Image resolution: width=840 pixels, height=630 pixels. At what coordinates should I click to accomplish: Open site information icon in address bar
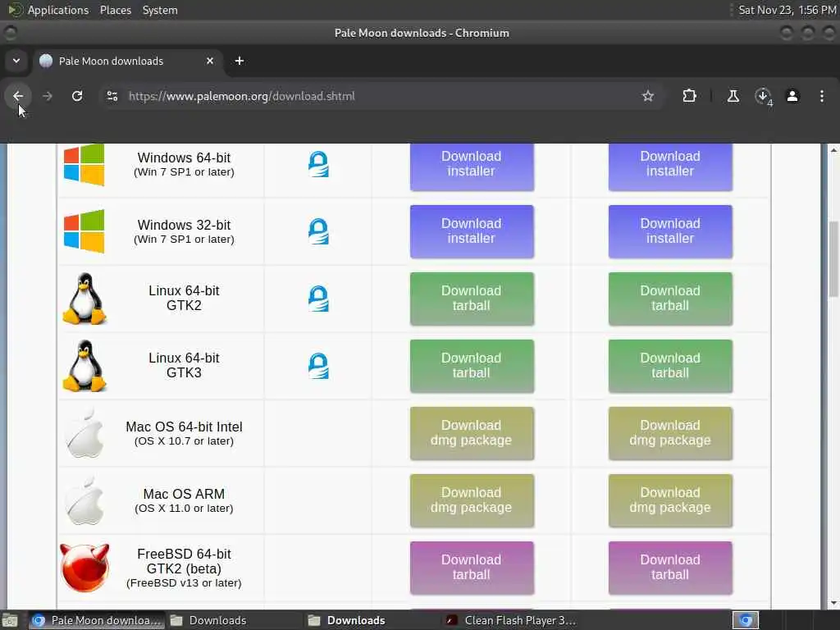pyautogui.click(x=112, y=96)
